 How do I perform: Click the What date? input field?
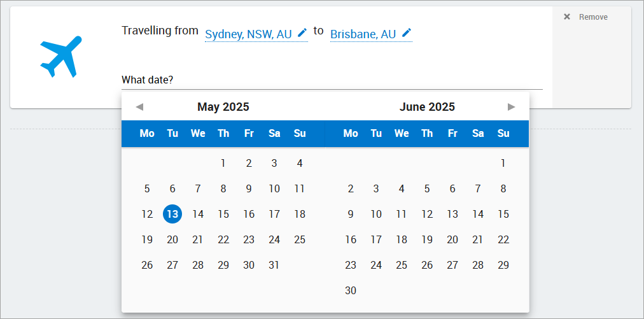coord(332,80)
